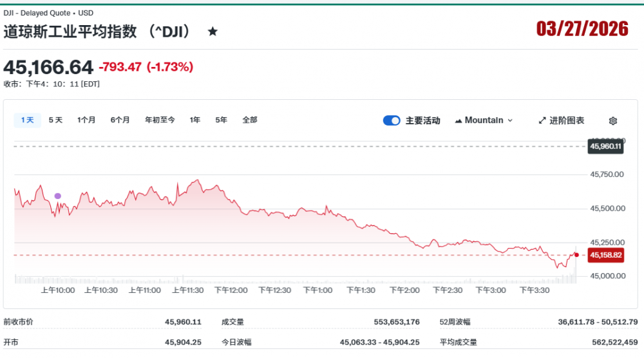Image resolution: width=644 pixels, height=358 pixels.
Task: View the 5年 chart range
Action: pos(221,120)
